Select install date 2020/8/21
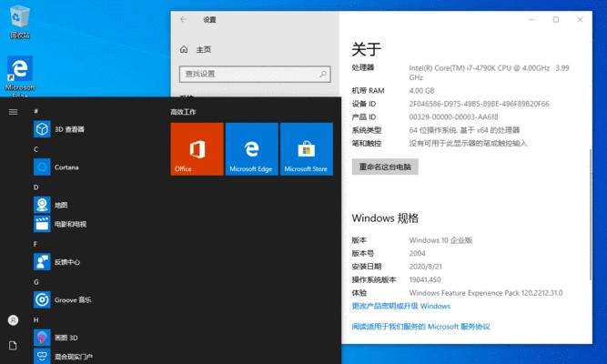The height and width of the screenshot is (364, 607). [425, 267]
